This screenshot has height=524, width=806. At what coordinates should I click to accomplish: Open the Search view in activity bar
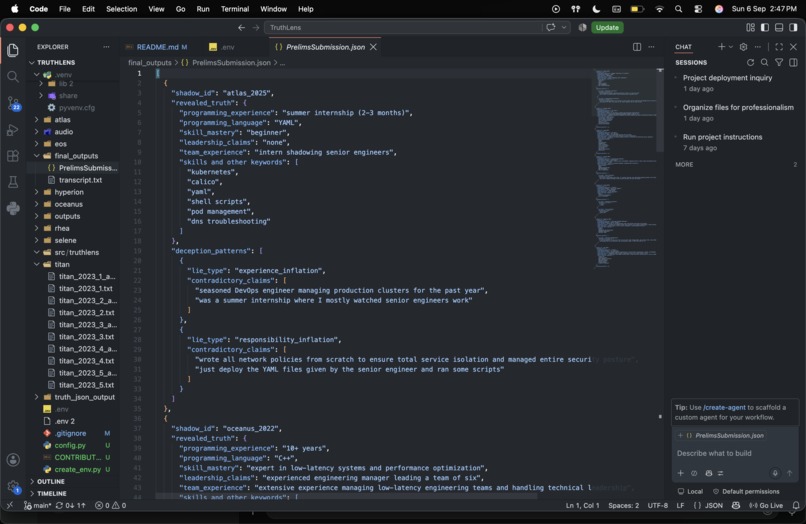click(x=13, y=77)
